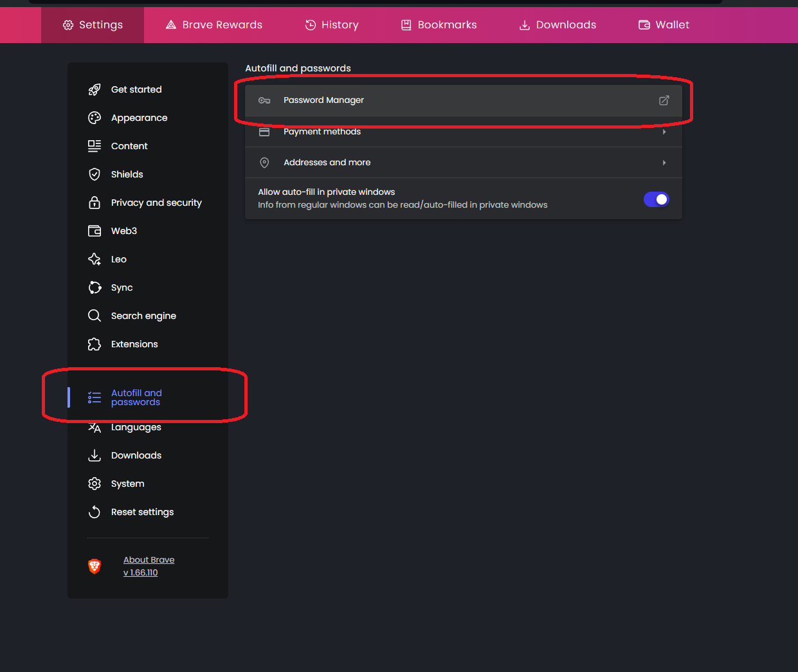Open Search engine settings label
The width and height of the screenshot is (798, 672).
pos(143,316)
